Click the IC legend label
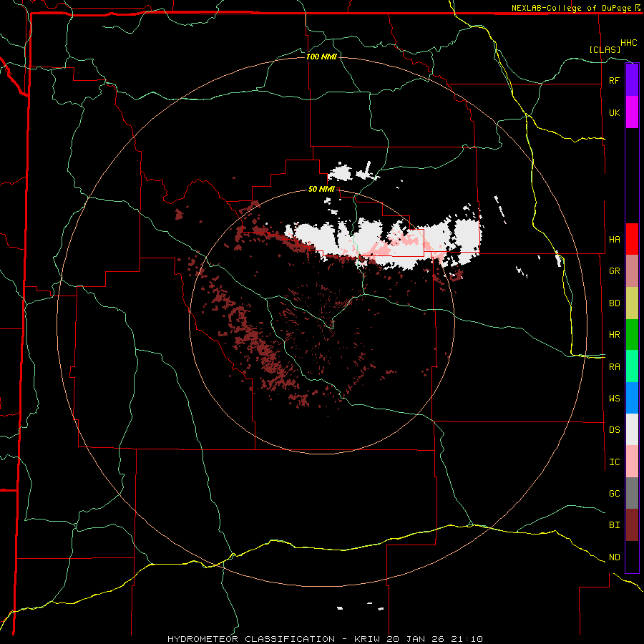 click(x=614, y=462)
